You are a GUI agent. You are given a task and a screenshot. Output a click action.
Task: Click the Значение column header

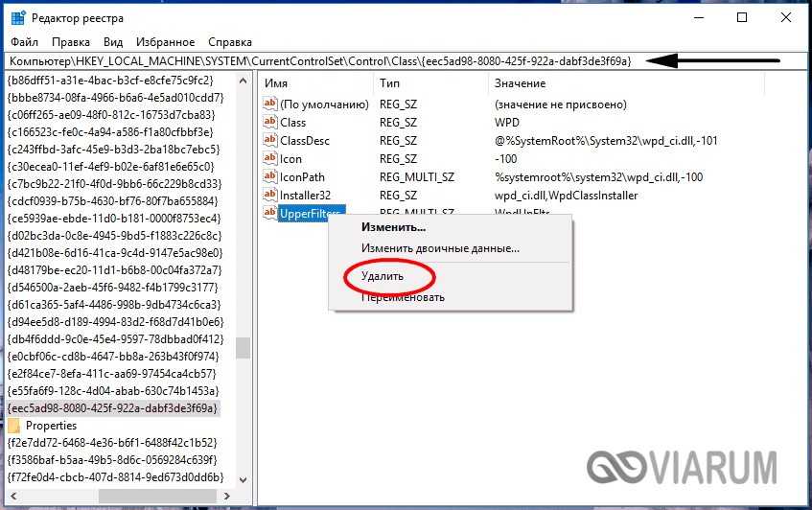point(521,83)
